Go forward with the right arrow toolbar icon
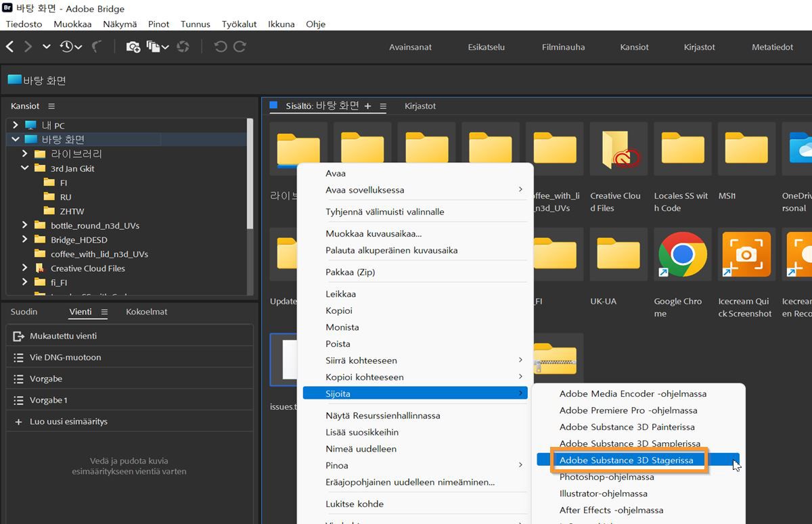Image resolution: width=812 pixels, height=524 pixels. pos(28,47)
